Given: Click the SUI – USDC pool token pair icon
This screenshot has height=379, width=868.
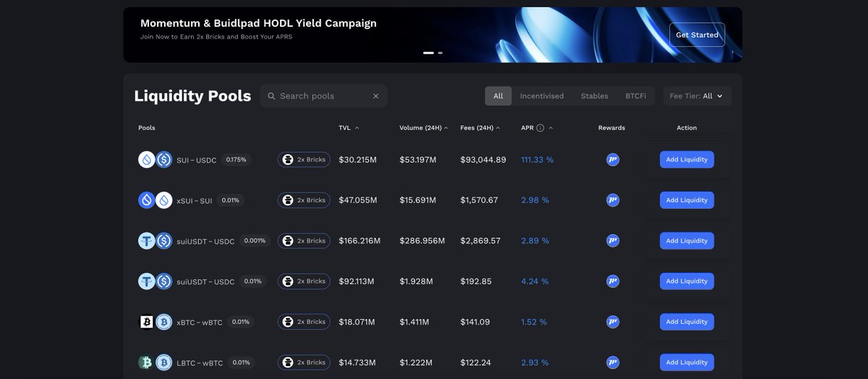Looking at the screenshot, I should point(155,160).
